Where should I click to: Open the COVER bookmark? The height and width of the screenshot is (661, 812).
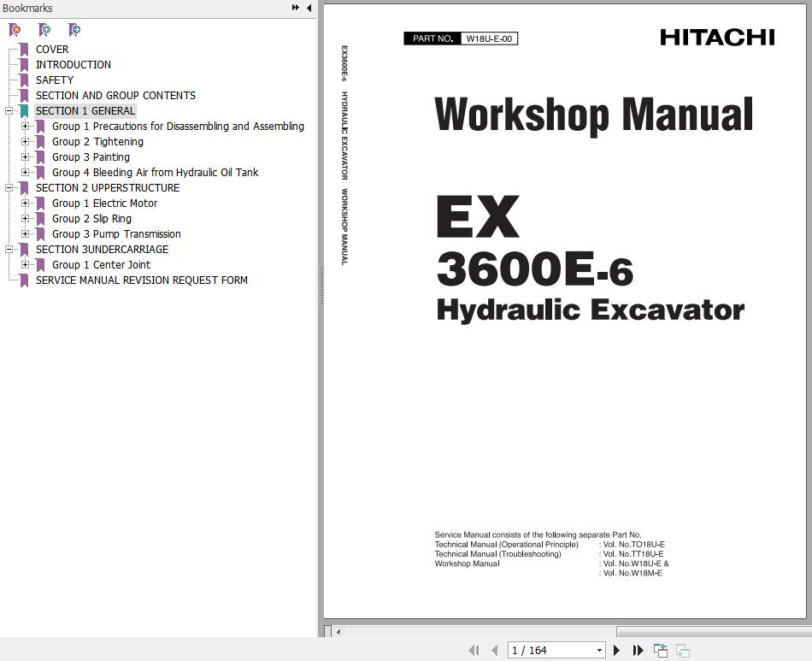tap(52, 50)
